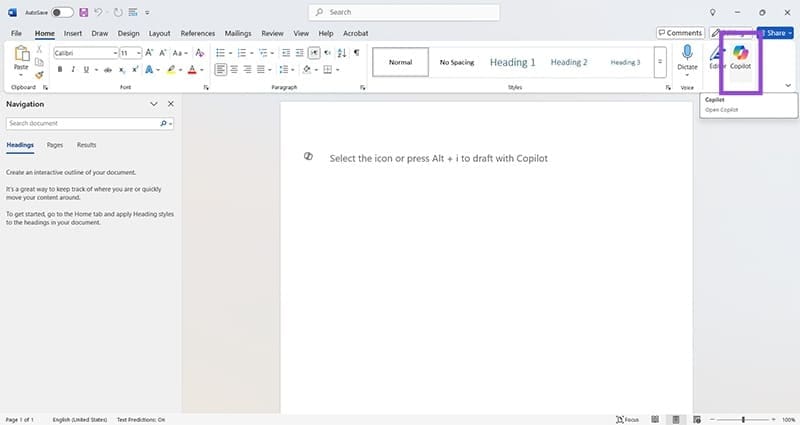This screenshot has width=800, height=425.
Task: Open the Comments button
Action: 680,33
